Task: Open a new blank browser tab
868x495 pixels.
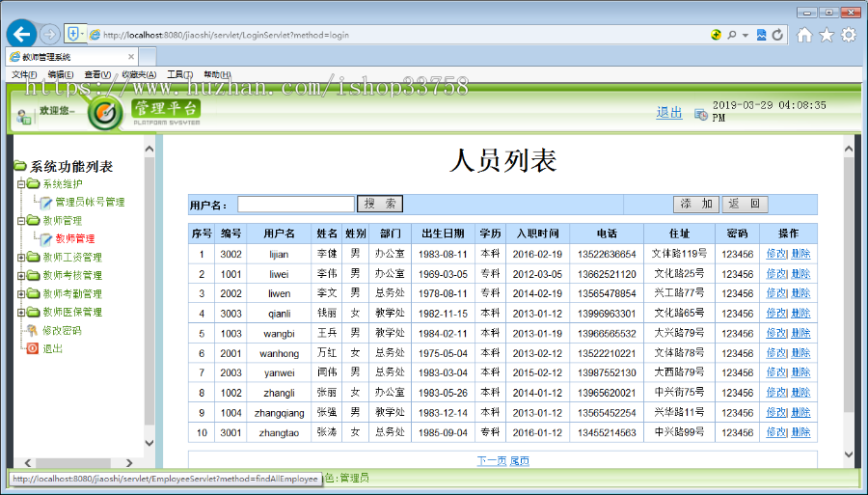Action: click(148, 57)
